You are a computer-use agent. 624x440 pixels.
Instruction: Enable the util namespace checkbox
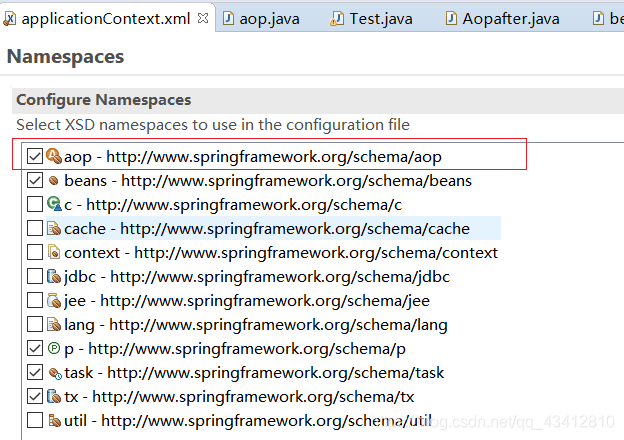coord(35,420)
